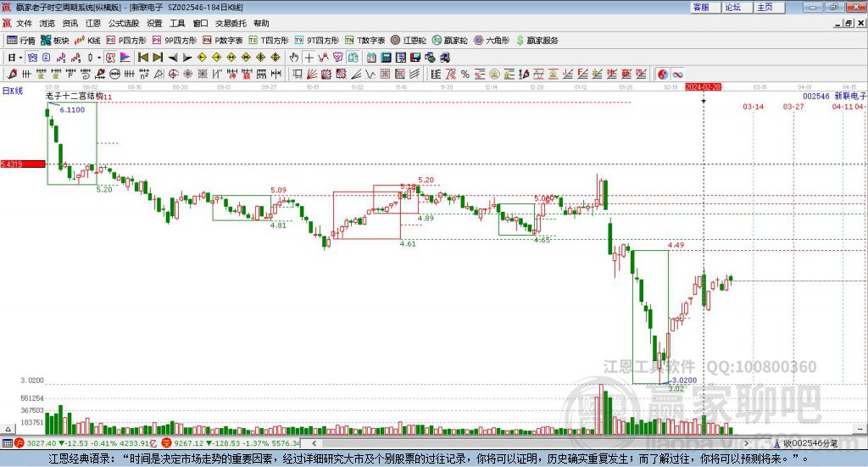Click the colored flag icon
This screenshot has width=868, height=467.
(x=125, y=58)
